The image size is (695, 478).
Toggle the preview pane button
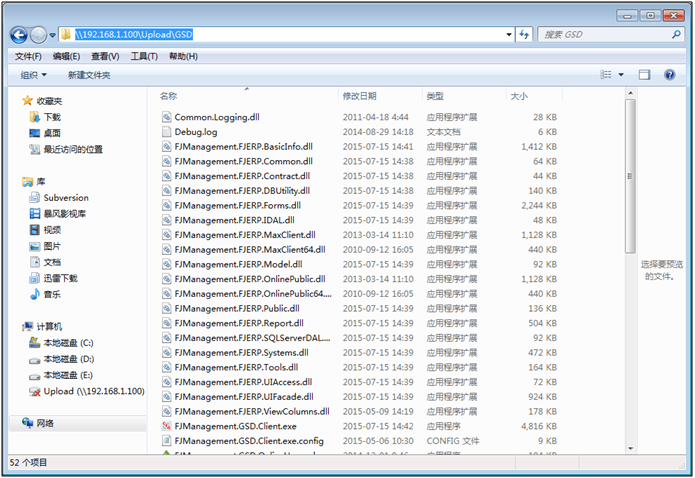(x=644, y=74)
